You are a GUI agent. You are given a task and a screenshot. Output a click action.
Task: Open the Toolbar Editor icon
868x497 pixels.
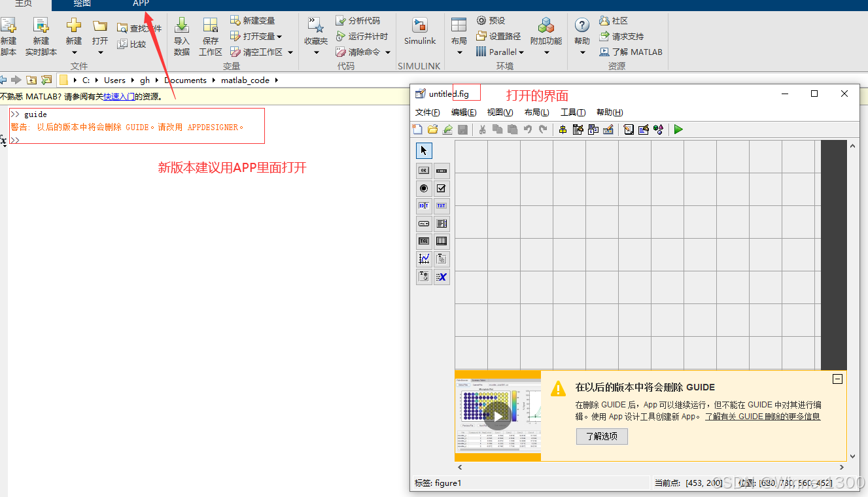coord(608,129)
